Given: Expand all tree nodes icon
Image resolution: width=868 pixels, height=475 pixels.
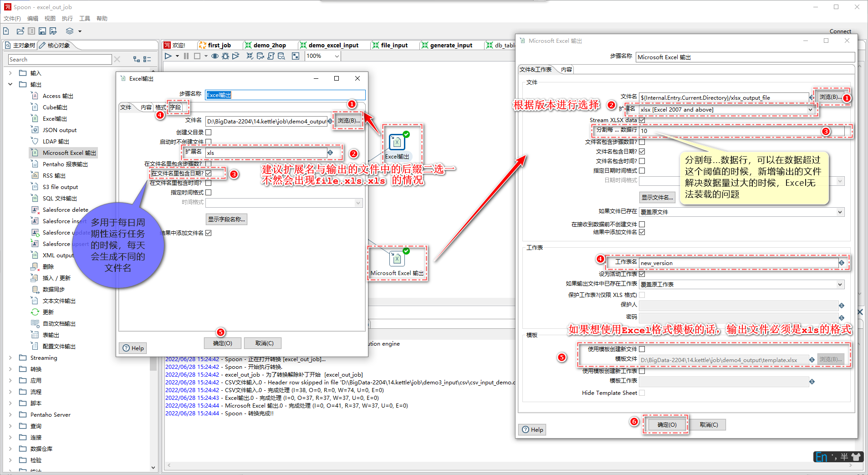Looking at the screenshot, I should pyautogui.click(x=136, y=59).
